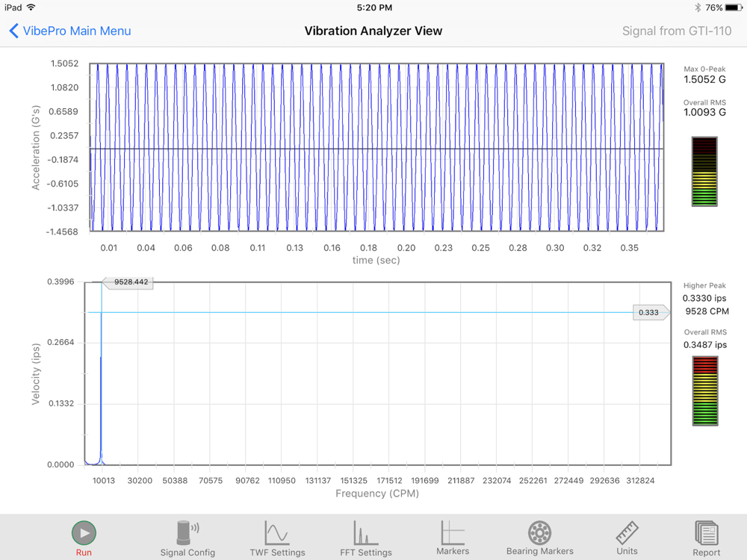Tap the Bluetooth status icon
Screen dimensions: 747x560
pos(698,7)
